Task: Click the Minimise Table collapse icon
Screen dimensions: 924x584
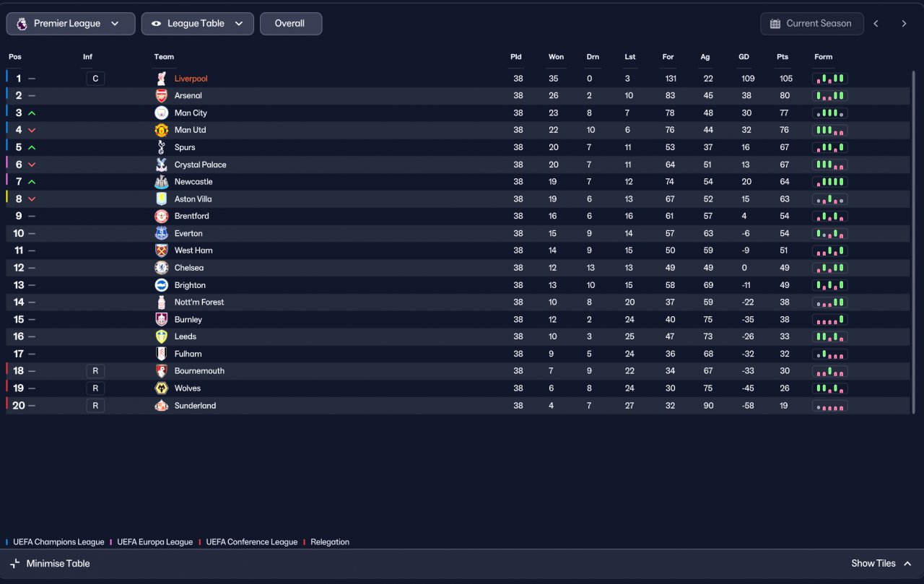Action: [x=14, y=564]
